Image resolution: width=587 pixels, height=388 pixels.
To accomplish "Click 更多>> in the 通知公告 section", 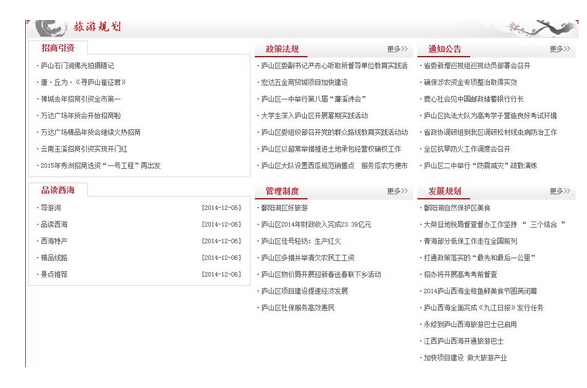I will pyautogui.click(x=560, y=49).
